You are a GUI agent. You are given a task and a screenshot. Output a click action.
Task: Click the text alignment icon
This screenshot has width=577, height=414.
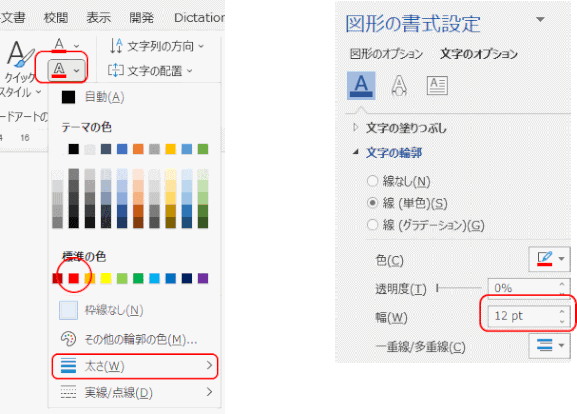tap(116, 70)
